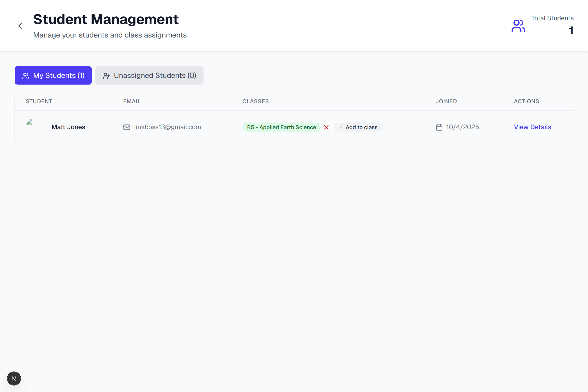Click the Add to class button
This screenshot has width=588, height=392.
coord(358,127)
